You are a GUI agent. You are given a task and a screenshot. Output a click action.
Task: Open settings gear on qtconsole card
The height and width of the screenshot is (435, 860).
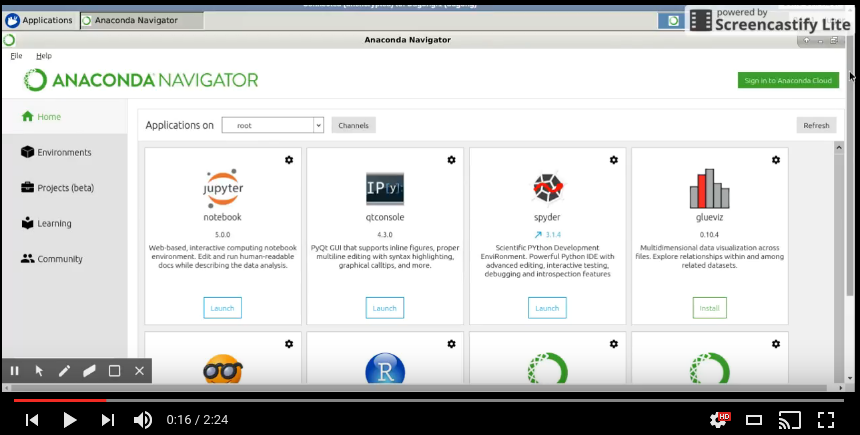pos(451,160)
